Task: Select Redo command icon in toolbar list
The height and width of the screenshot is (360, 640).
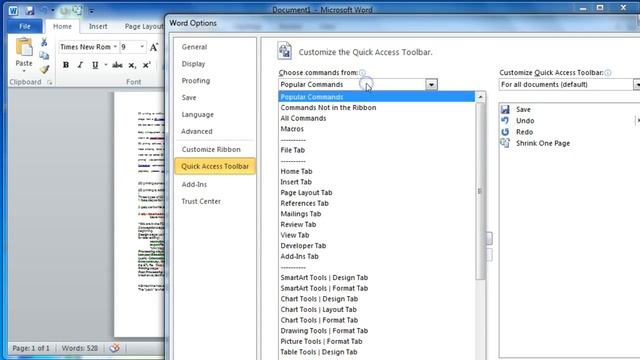Action: coord(505,132)
